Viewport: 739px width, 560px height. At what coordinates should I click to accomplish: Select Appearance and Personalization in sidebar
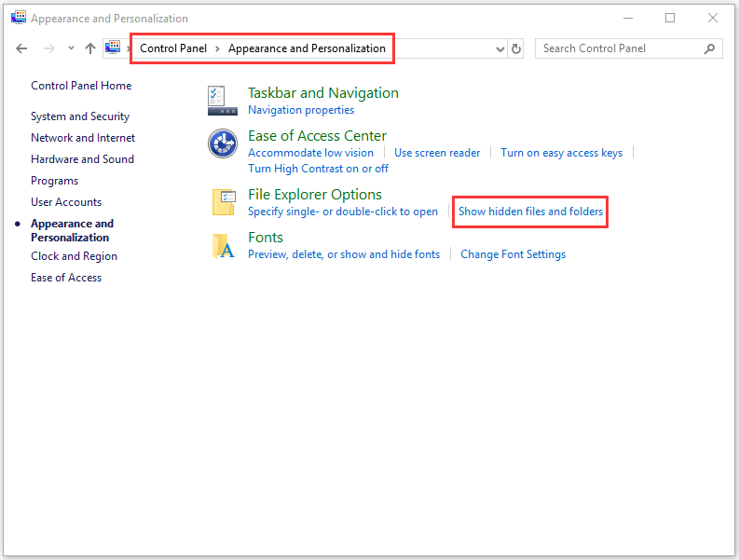(72, 230)
